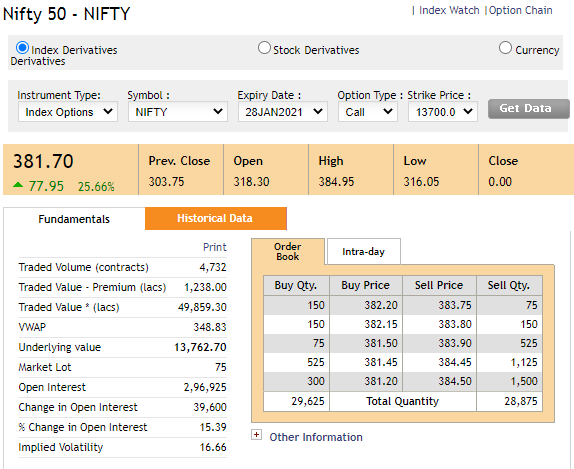
Task: Open the Index Watch link
Action: click(x=449, y=10)
